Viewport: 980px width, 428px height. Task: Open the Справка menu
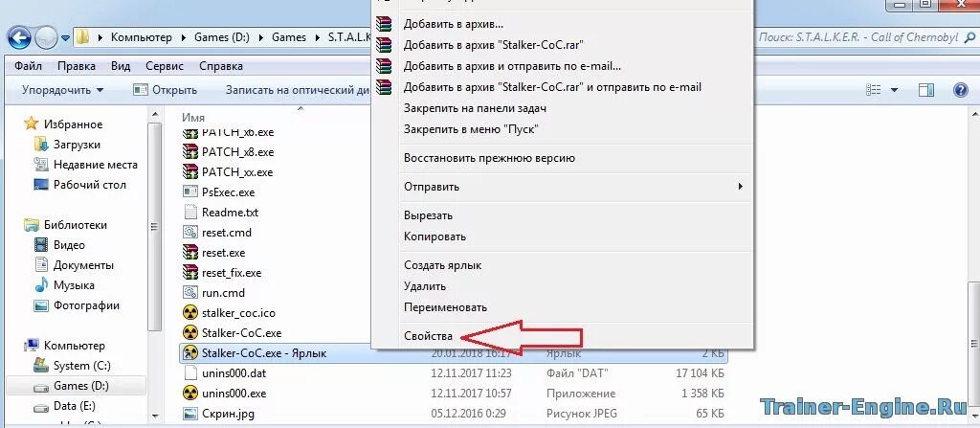point(221,66)
